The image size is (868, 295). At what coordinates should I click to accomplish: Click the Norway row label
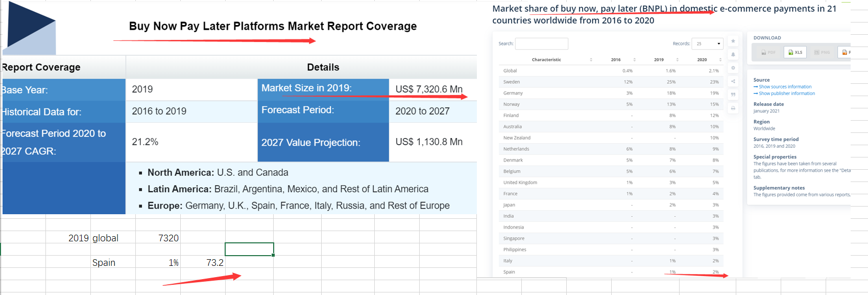coord(512,104)
